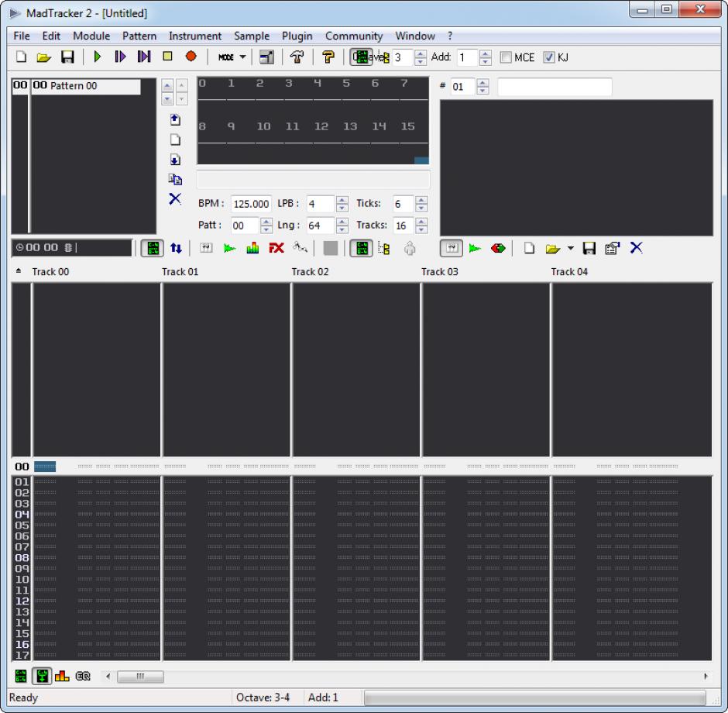Enable the MCE checkbox

[506, 57]
